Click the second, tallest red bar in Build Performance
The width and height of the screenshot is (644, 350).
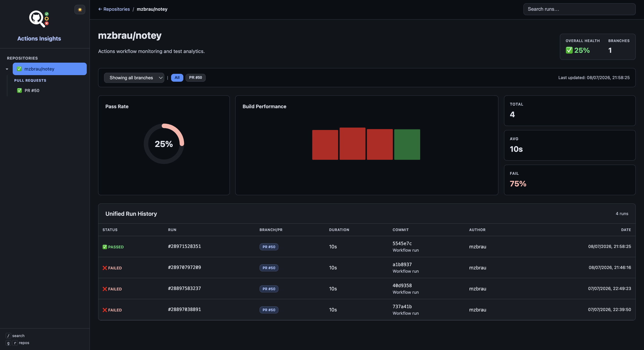pyautogui.click(x=352, y=143)
